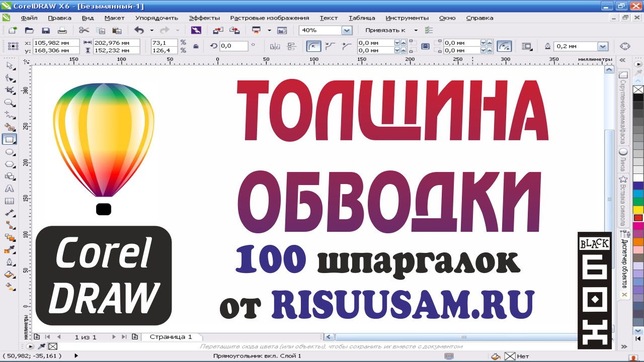
Task: Open the wrap text options
Action: [x=527, y=46]
